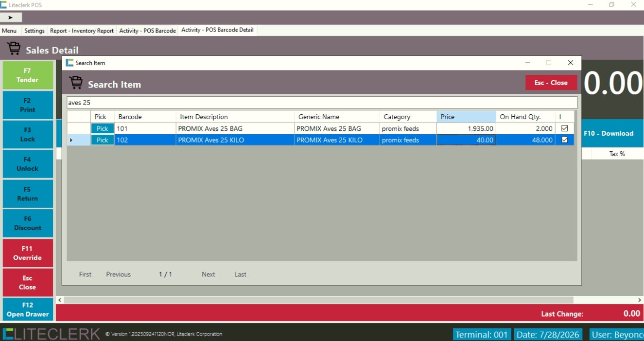Viewport: 644px width, 341px height.
Task: Click the Esc - Close button in Search Item
Action: (x=551, y=83)
